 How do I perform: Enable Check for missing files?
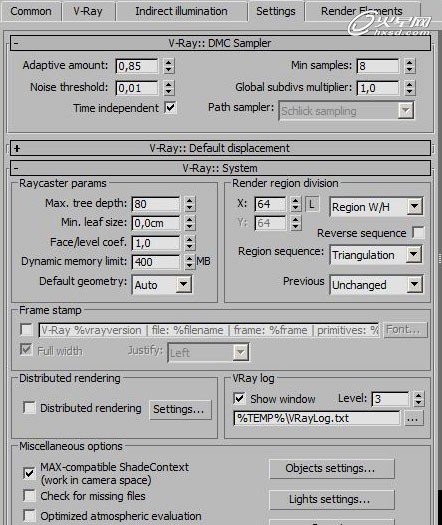(x=29, y=496)
